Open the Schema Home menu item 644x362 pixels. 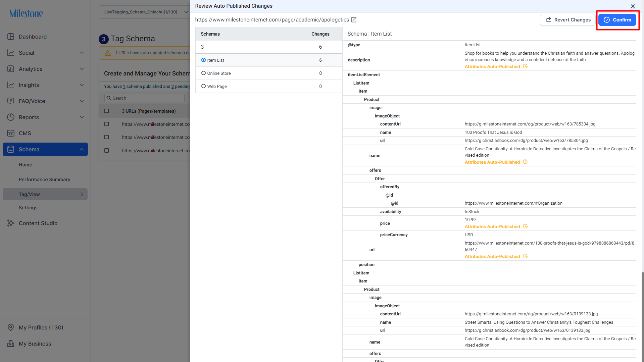coord(26,165)
